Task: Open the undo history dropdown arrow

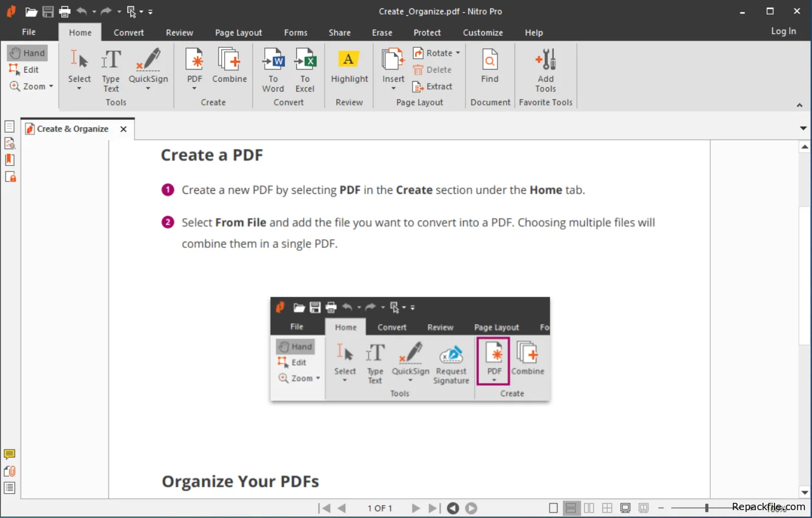Action: tap(94, 12)
